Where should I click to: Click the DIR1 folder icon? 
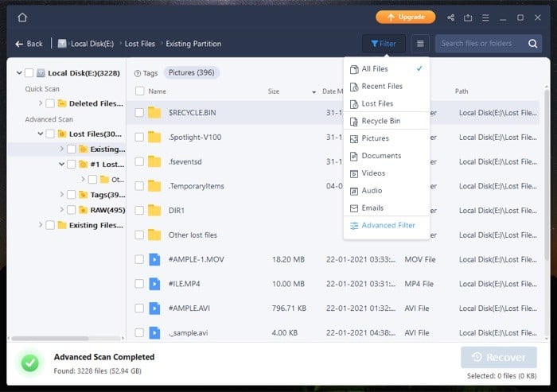[154, 211]
